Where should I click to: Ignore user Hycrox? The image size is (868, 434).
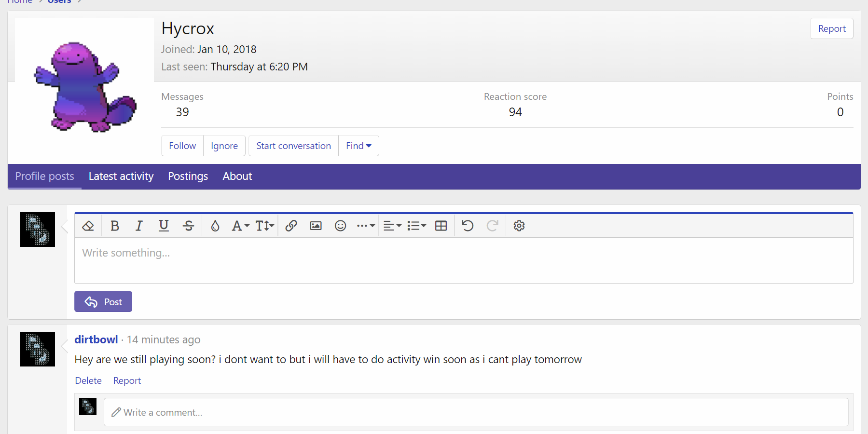click(224, 146)
